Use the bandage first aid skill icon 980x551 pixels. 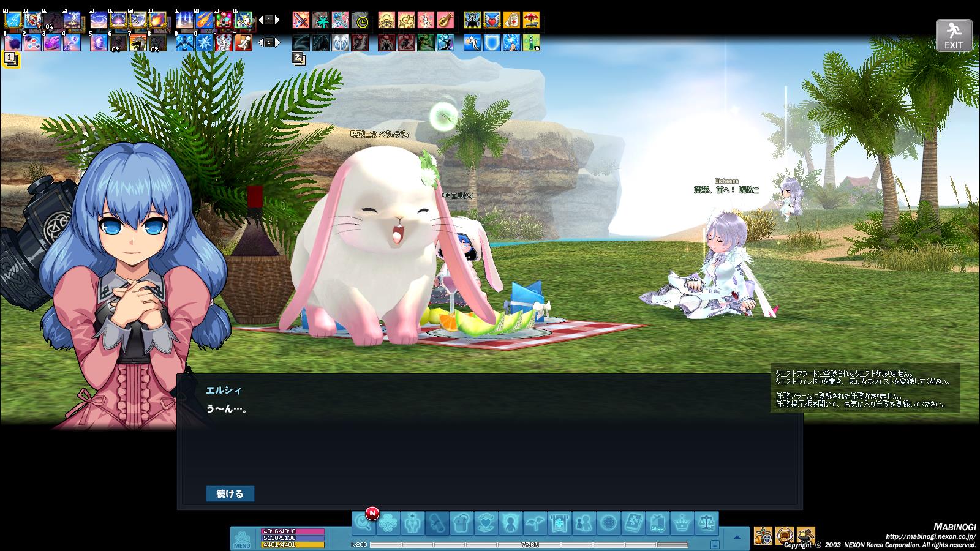point(511,20)
